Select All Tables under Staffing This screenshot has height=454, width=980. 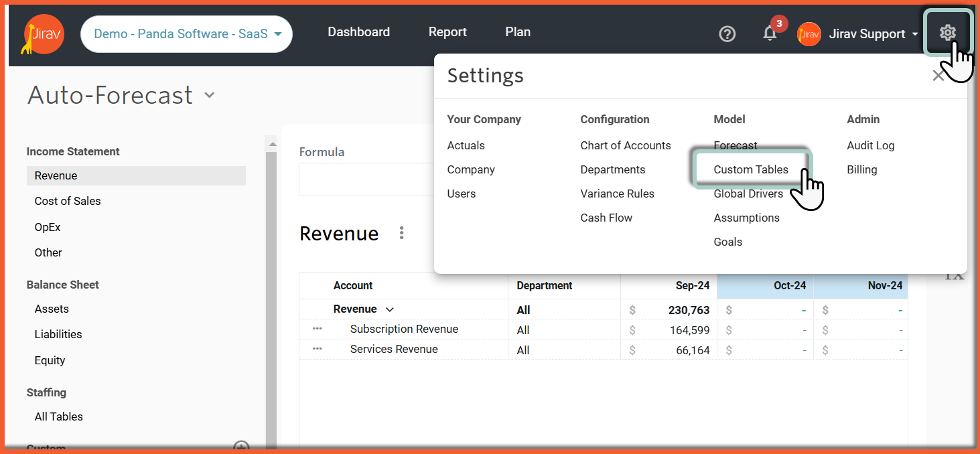pos(59,417)
